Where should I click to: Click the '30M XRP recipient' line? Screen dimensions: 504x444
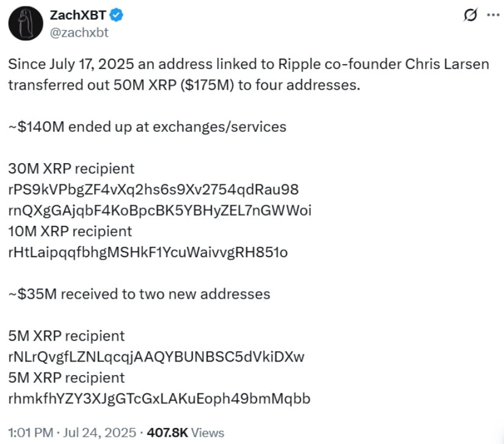[71, 169]
